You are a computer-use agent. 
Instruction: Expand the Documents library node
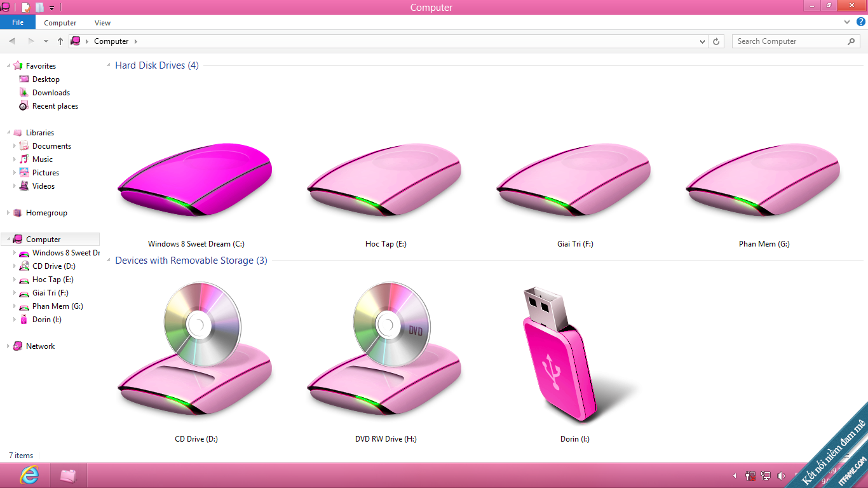(15, 146)
